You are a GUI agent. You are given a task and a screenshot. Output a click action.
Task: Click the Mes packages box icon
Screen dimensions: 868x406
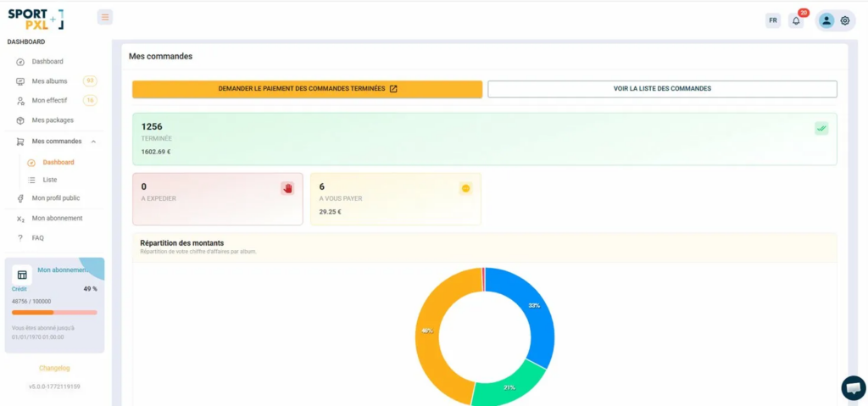[x=20, y=120]
